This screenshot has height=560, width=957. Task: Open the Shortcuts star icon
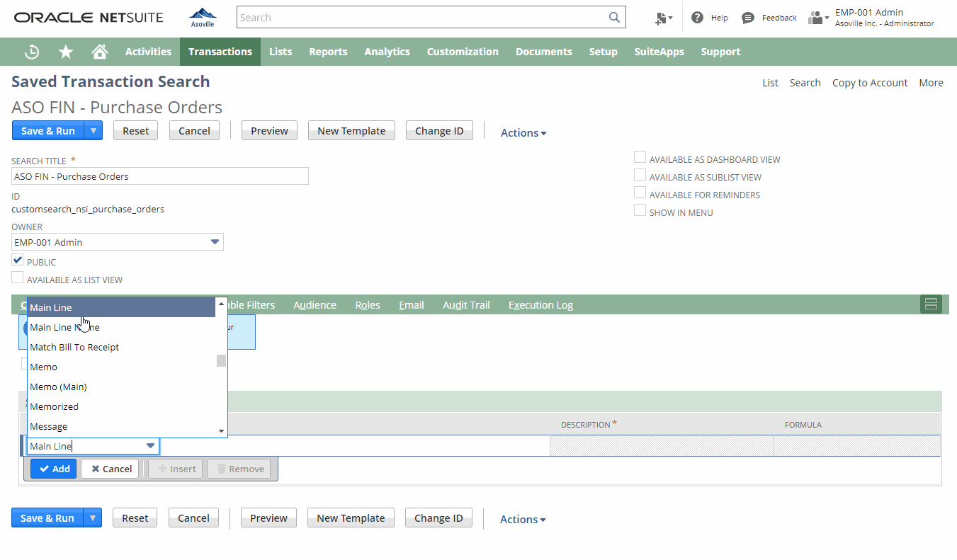tap(66, 52)
